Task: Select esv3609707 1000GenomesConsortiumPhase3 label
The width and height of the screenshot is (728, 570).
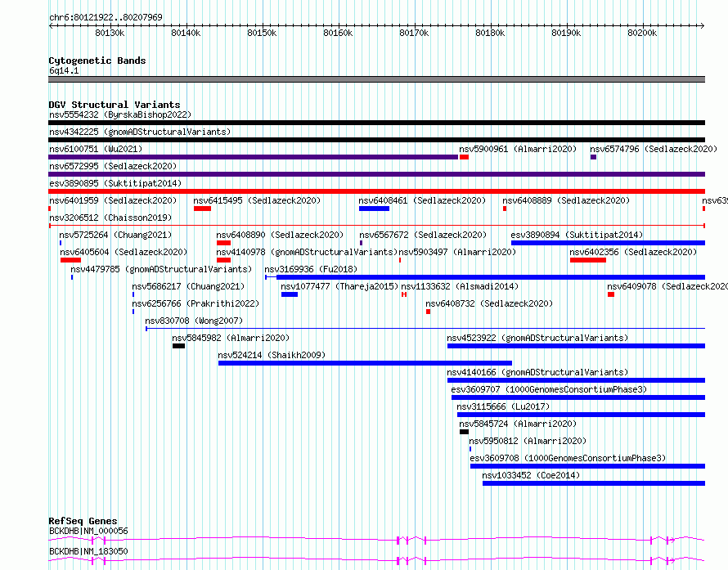Action: tap(549, 389)
